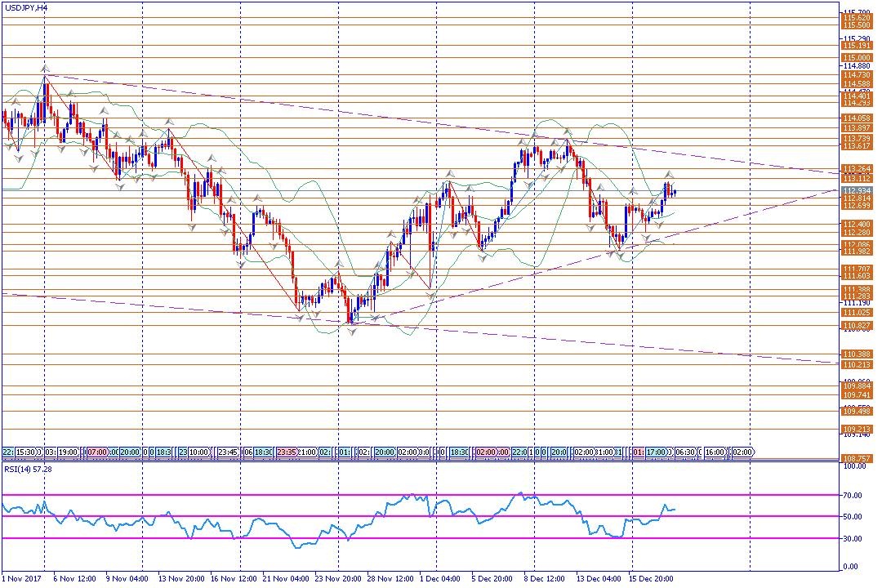Click the RSI 100.00 scale value
Image resolution: width=882 pixels, height=588 pixels.
coord(854,466)
